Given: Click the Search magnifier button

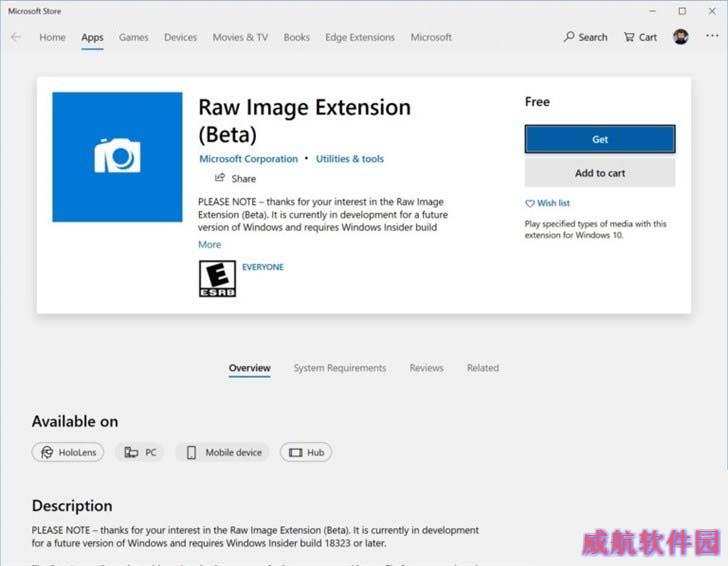Looking at the screenshot, I should (x=585, y=37).
